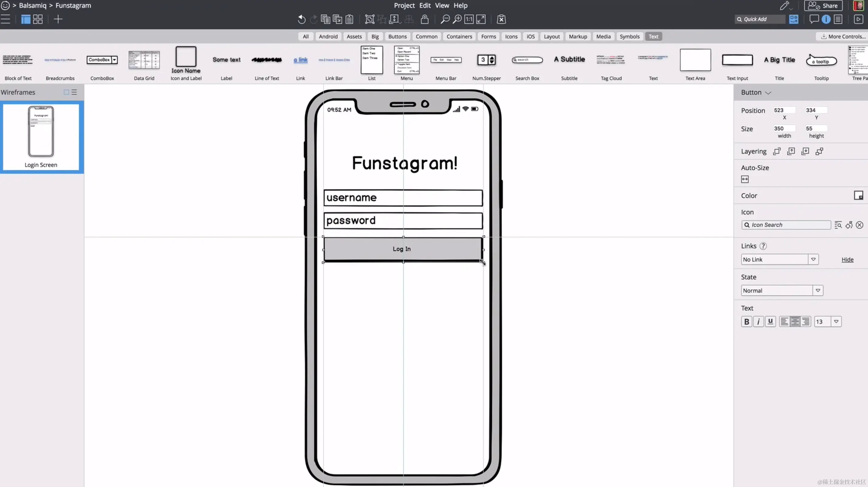Click the lock selection icon
This screenshot has height=487, width=868.
(425, 19)
